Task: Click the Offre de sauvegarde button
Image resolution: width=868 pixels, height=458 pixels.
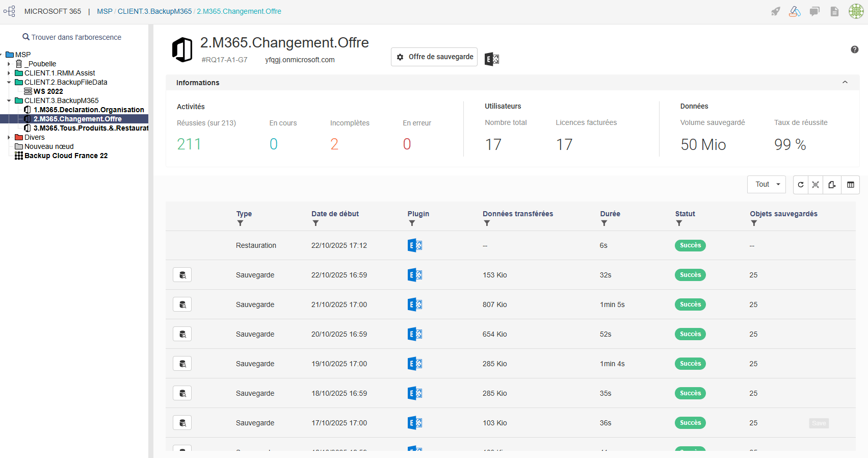Action: pyautogui.click(x=434, y=57)
